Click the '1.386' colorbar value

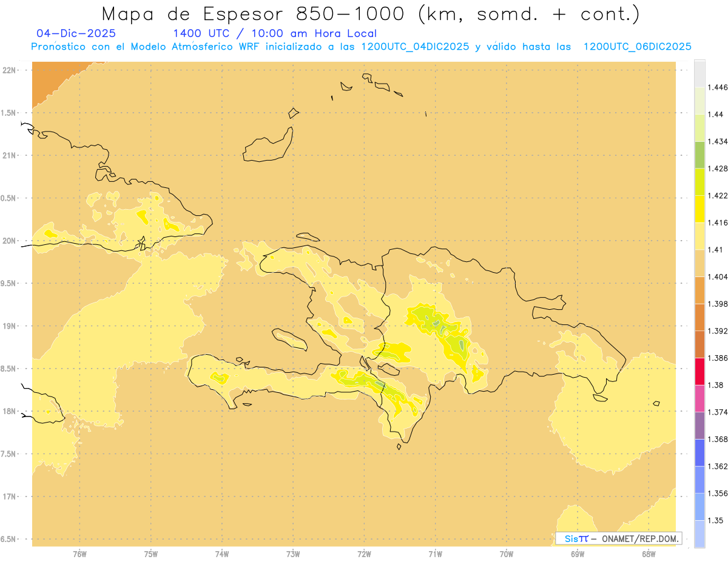pos(717,358)
